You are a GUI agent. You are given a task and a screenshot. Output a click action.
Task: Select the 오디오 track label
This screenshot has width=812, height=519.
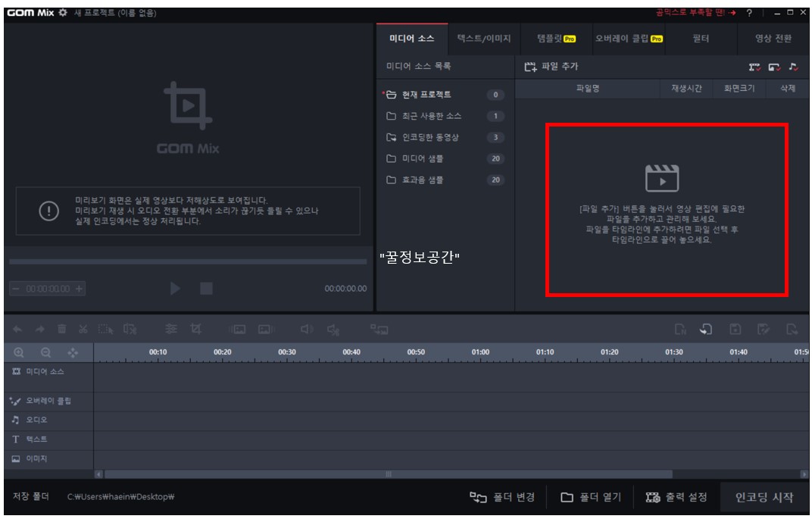point(36,420)
